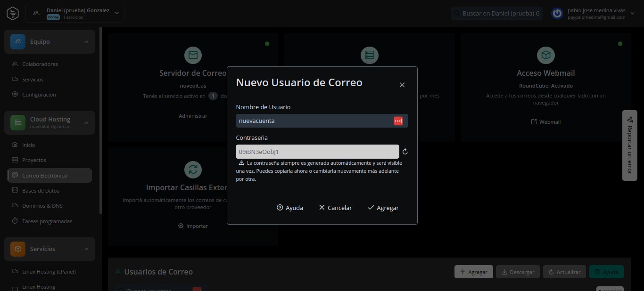Viewport: 644px width, 291px height.
Task: Click the app logo in top-left corner
Action: 13,13
